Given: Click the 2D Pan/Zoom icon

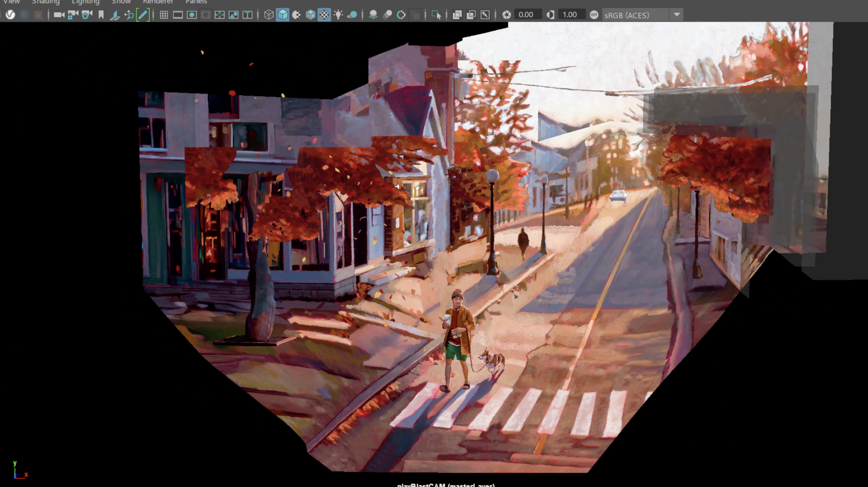Looking at the screenshot, I should [x=129, y=15].
